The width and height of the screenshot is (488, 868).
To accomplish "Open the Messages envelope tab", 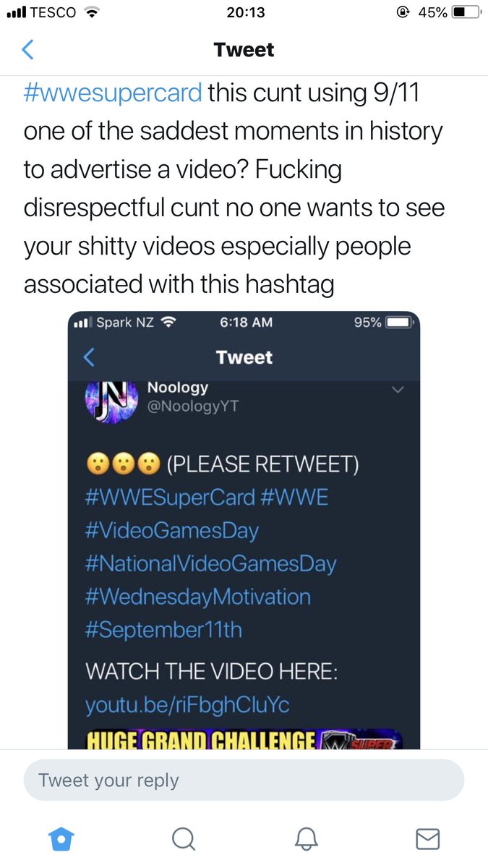I will 428,839.
